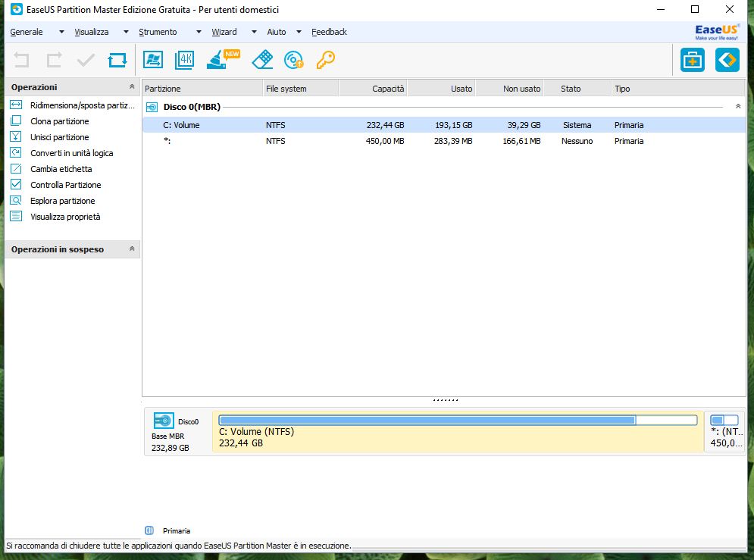
Task: Open the Wizard menu
Action: pos(224,32)
